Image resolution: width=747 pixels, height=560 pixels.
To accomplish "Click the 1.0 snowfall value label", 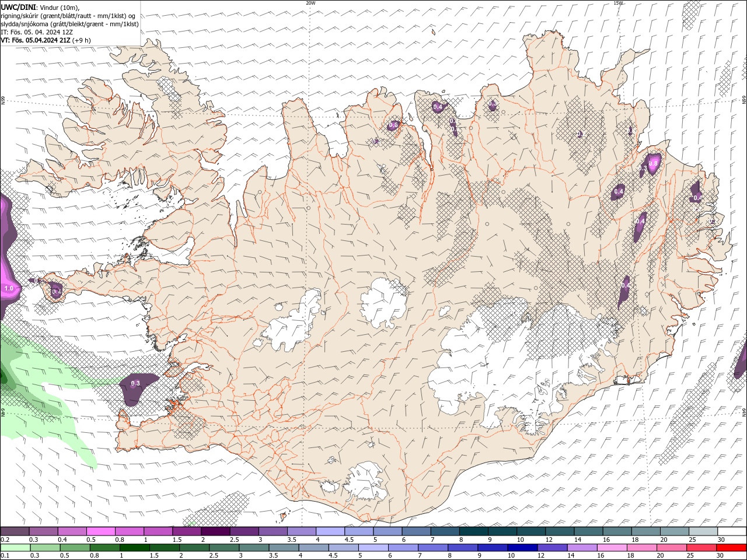I will point(9,288).
